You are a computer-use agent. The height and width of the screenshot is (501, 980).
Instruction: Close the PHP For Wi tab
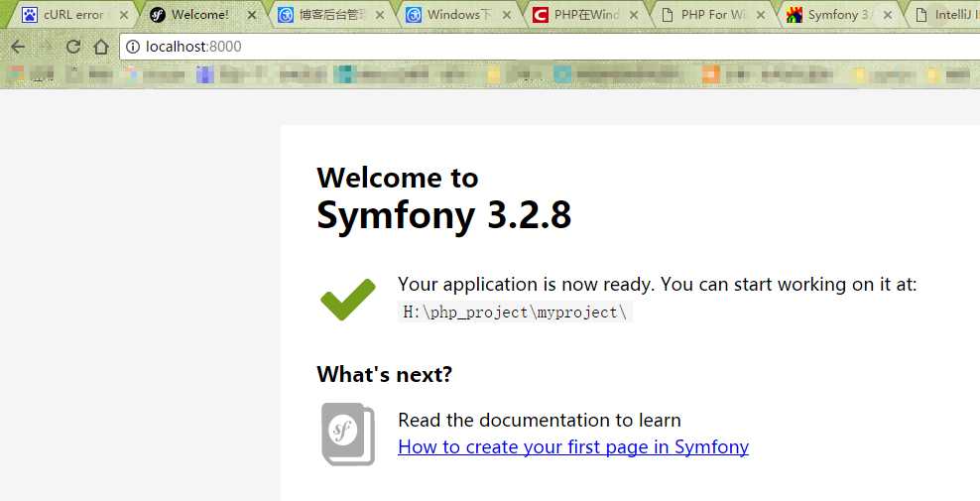[x=761, y=15]
